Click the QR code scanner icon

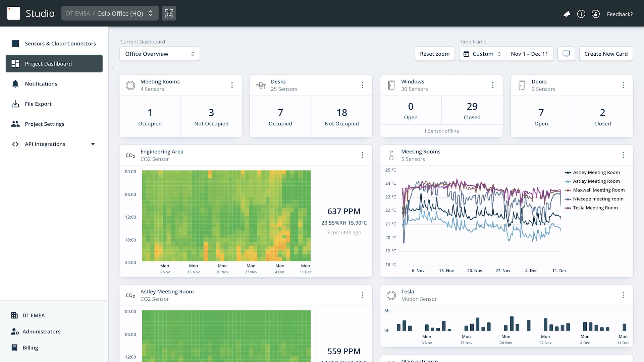click(169, 13)
